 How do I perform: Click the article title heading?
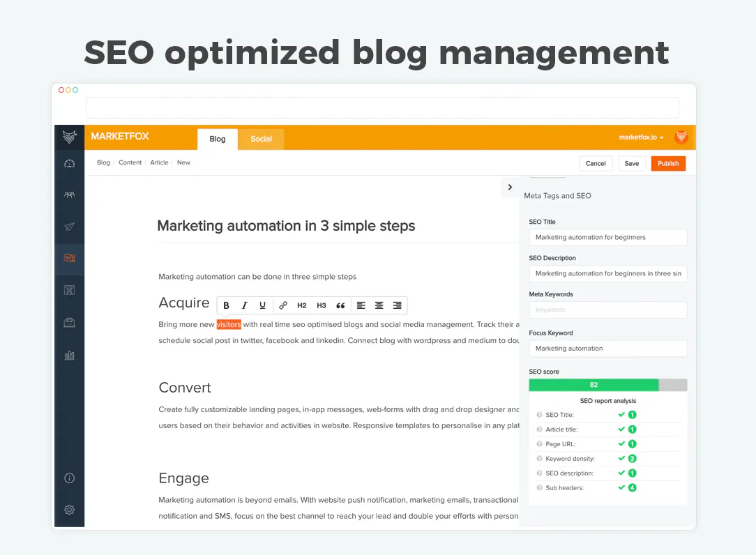287,226
